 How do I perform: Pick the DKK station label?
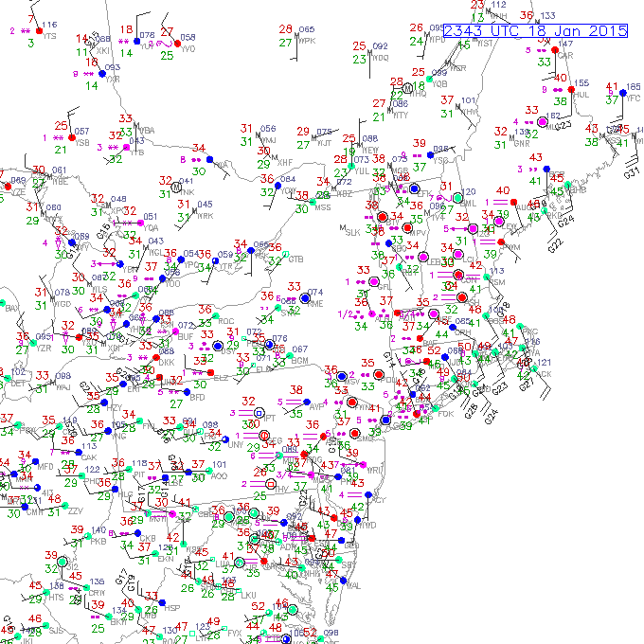point(167,363)
